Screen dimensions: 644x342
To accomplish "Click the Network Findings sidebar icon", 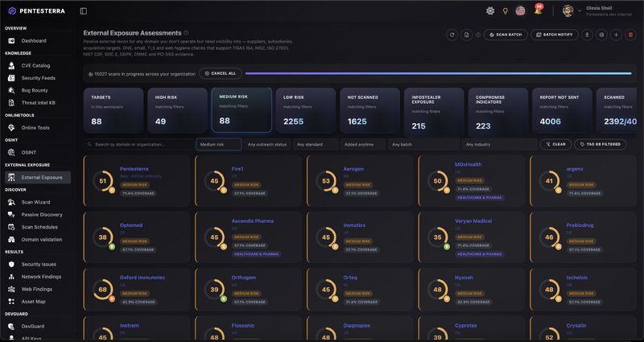I will point(12,277).
